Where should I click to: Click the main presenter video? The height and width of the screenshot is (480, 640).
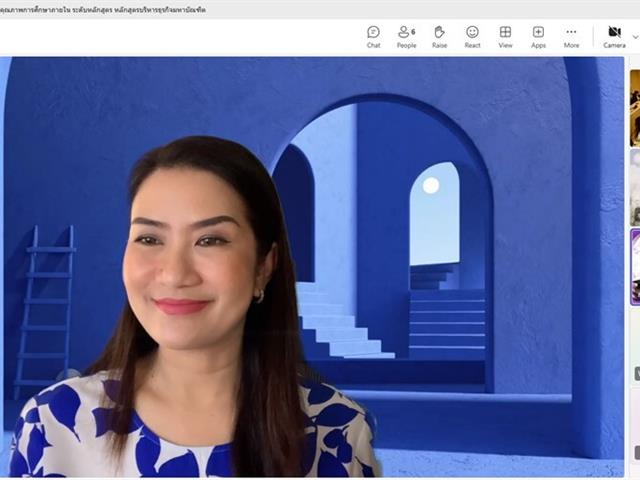pos(312,267)
